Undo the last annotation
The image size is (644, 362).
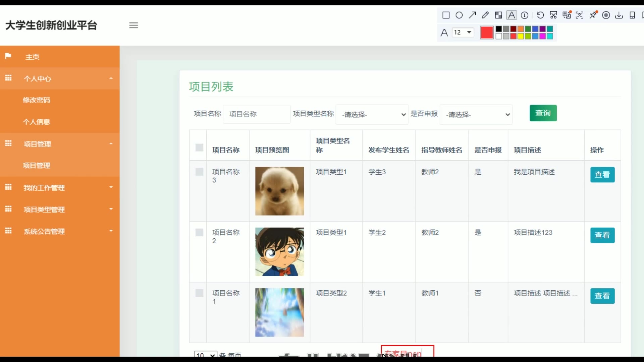540,15
